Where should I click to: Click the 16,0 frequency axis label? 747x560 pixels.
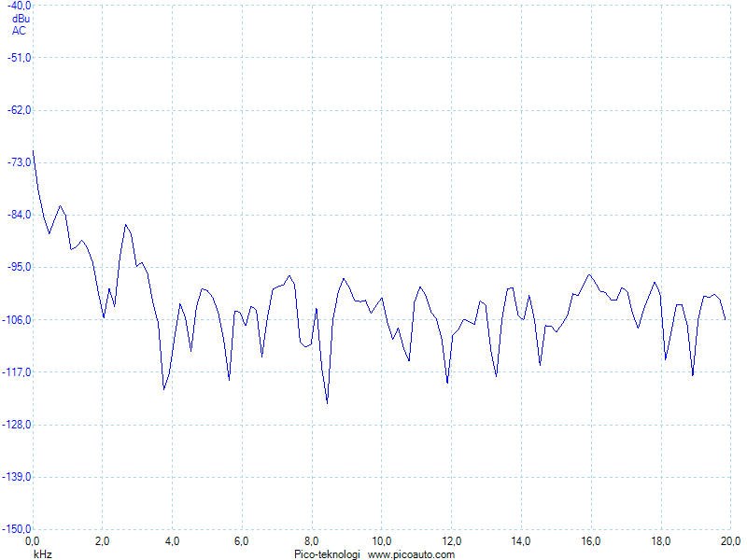(591, 541)
